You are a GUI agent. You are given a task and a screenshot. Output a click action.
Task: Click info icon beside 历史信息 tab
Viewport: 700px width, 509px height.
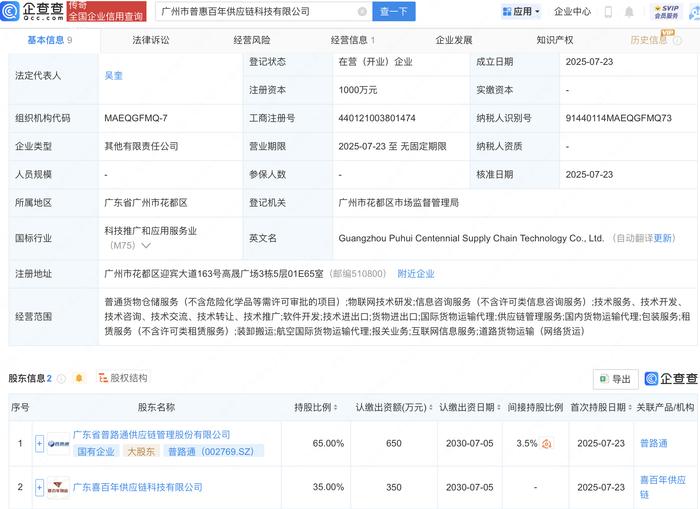point(677,41)
